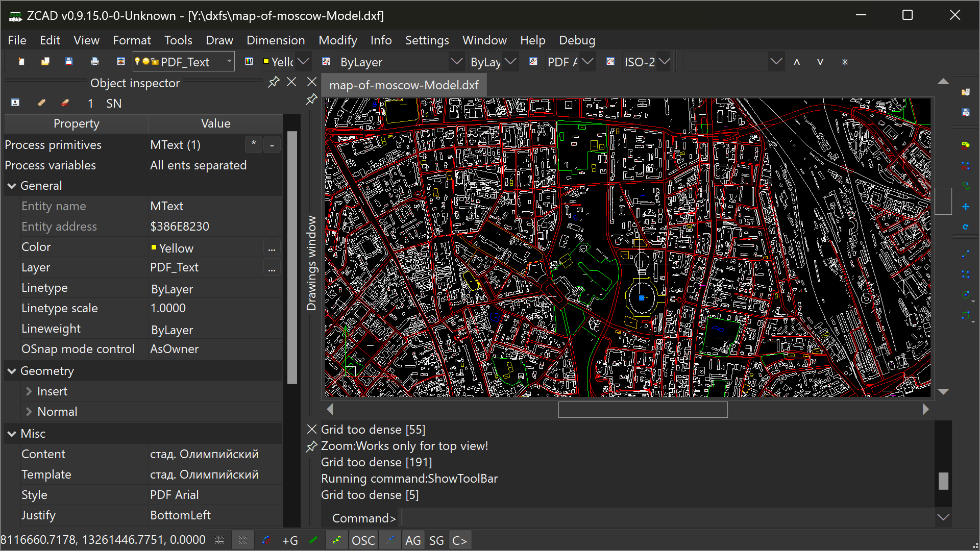Click the yellow ED edit tool on right toolbar

pyautogui.click(x=966, y=146)
